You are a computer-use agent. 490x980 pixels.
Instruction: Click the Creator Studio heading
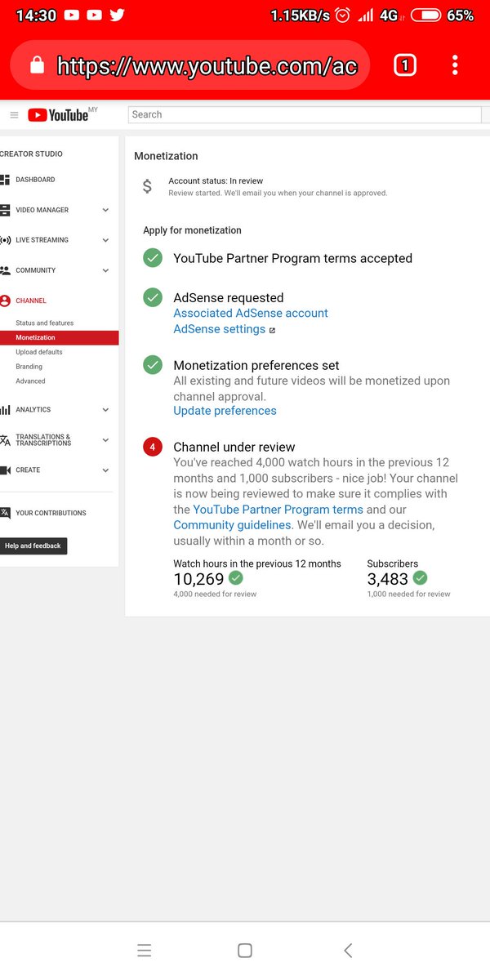pyautogui.click(x=31, y=154)
